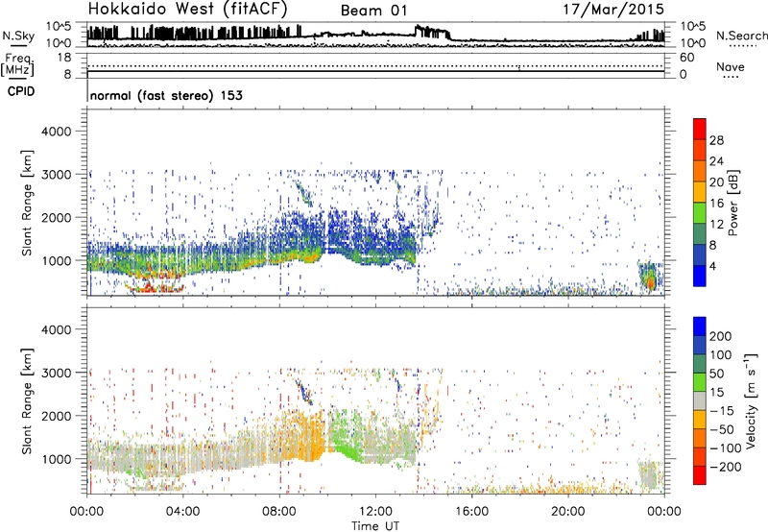Click the 'Nave' legend label
Screen dimensions: 768x532
731,66
